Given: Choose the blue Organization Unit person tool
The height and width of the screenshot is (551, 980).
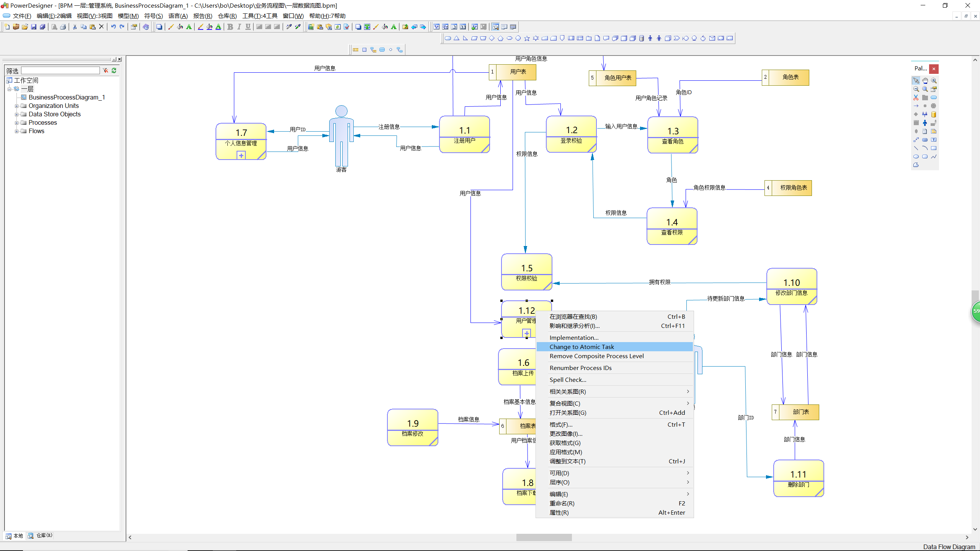Looking at the screenshot, I should click(925, 123).
